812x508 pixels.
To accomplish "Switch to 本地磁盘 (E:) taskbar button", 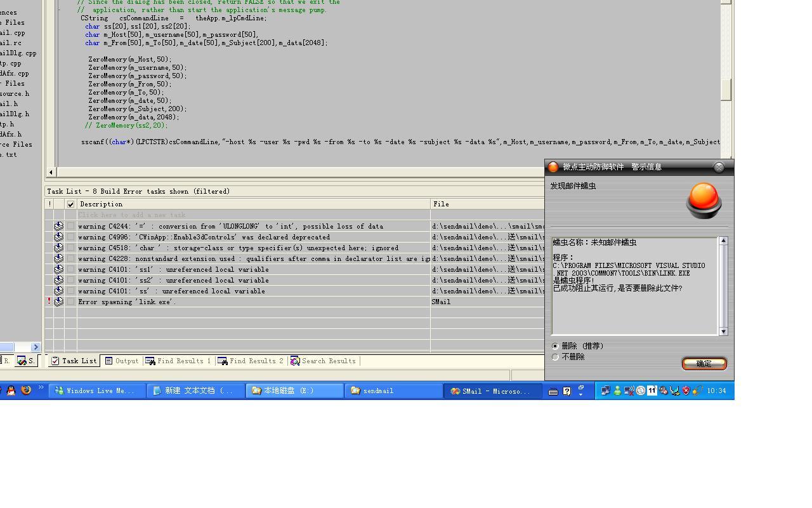I will 295,391.
